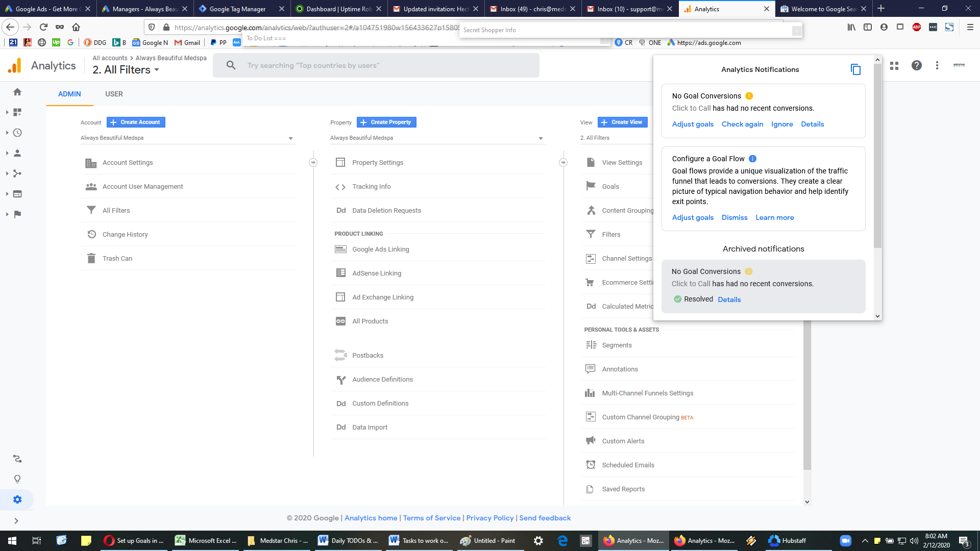The height and width of the screenshot is (551, 980).
Task: Expand the Account selector dropdown
Action: point(187,138)
